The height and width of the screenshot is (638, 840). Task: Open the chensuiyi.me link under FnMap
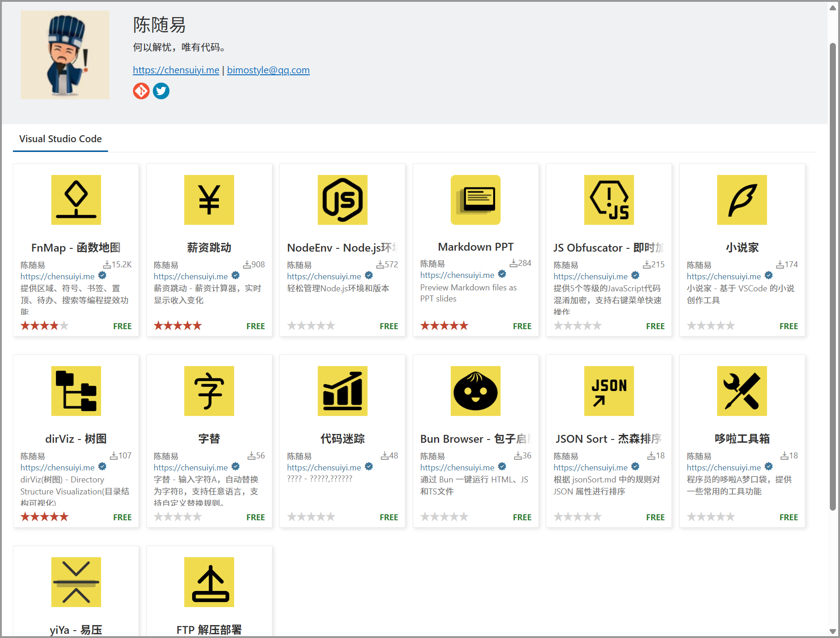click(57, 277)
